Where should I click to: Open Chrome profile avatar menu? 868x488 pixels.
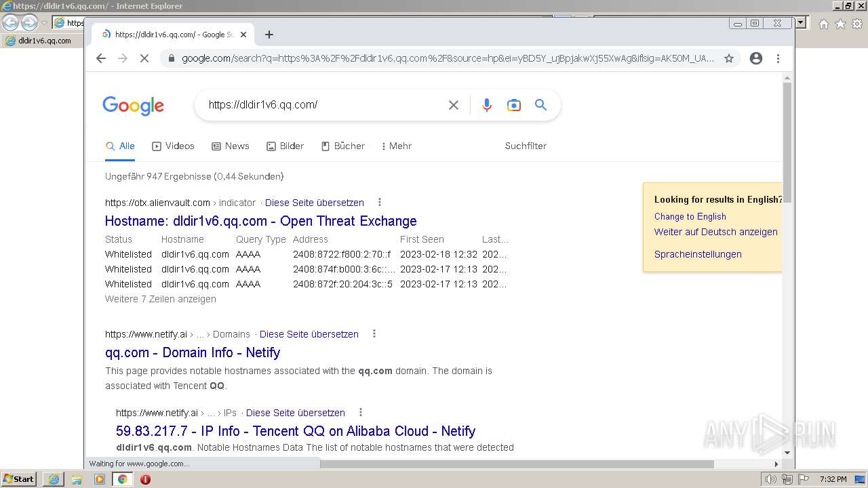click(x=756, y=58)
